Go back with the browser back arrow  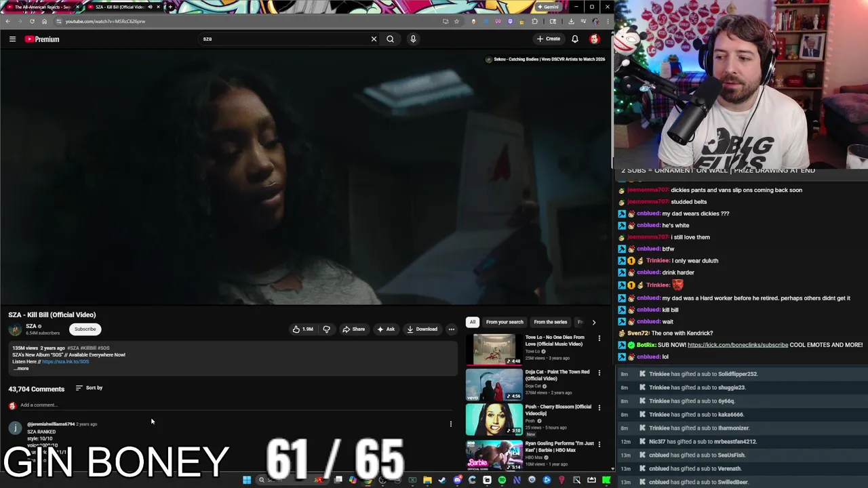click(x=7, y=21)
